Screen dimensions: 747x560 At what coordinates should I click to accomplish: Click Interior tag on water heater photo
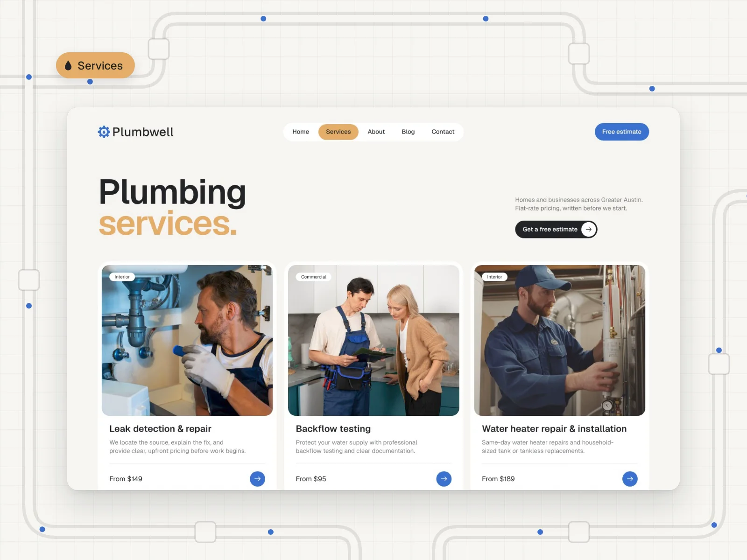pos(494,277)
